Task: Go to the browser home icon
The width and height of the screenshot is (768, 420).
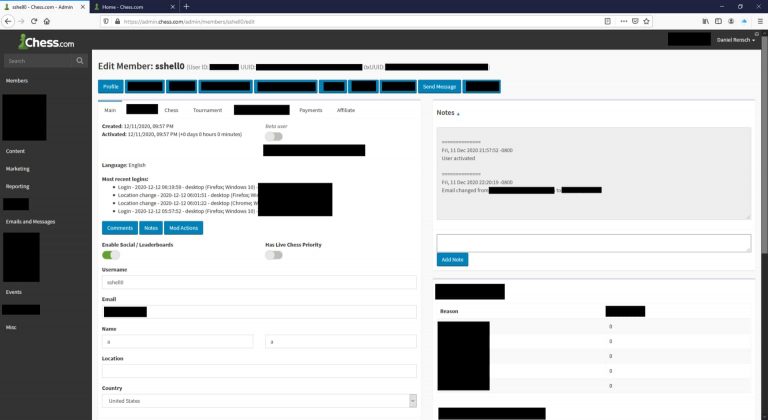Action: pos(47,21)
